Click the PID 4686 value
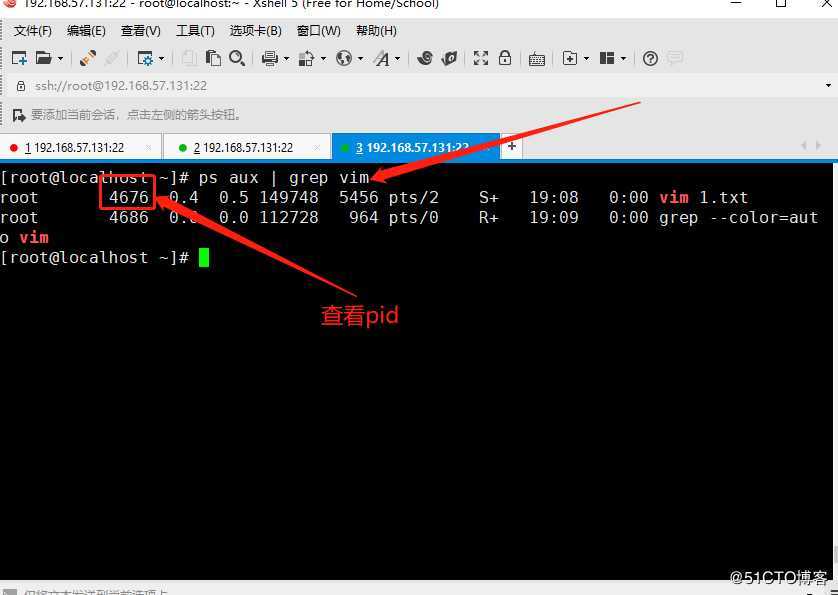 129,218
